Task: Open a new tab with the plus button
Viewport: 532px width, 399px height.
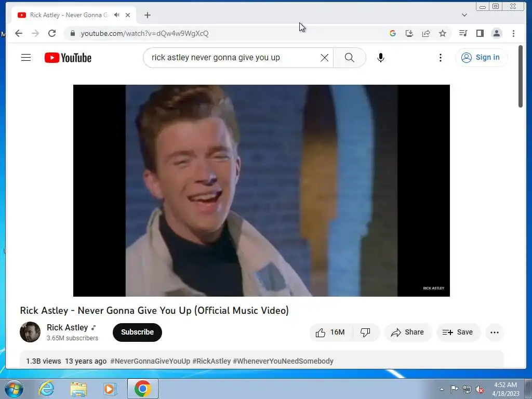Action: pyautogui.click(x=147, y=15)
